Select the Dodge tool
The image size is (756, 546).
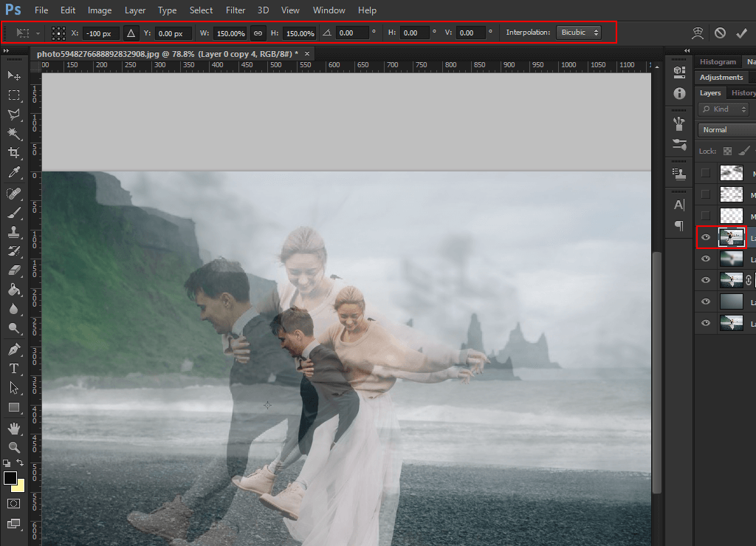pyautogui.click(x=14, y=329)
